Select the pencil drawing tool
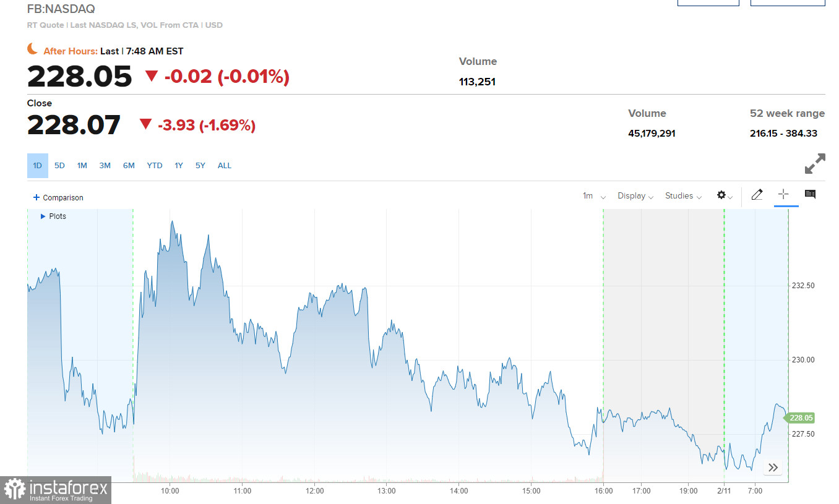 757,195
